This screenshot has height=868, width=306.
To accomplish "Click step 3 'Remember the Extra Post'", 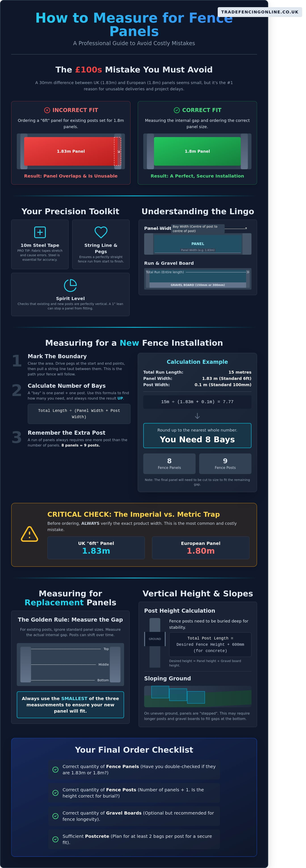I will 66,433.
